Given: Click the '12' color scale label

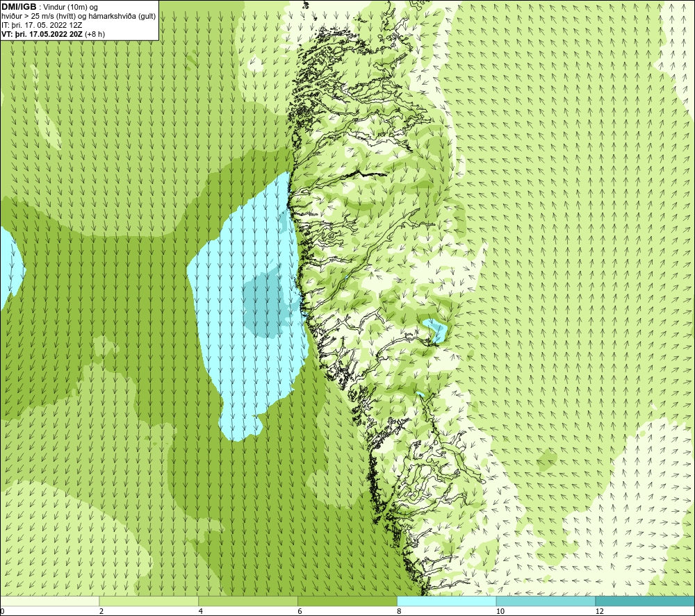Looking at the screenshot, I should (x=599, y=611).
